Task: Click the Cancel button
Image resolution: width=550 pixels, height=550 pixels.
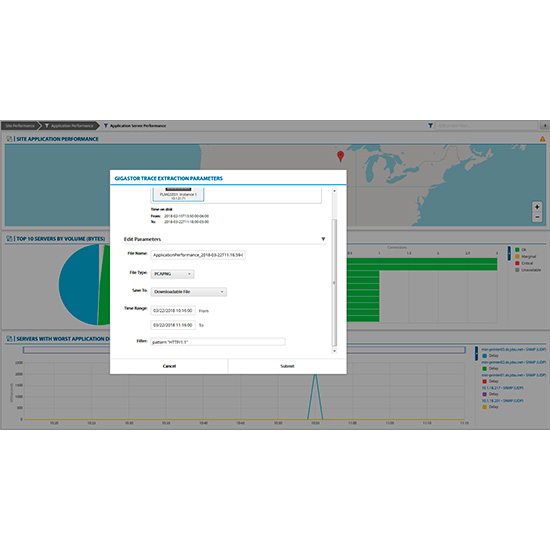Action: (x=169, y=366)
